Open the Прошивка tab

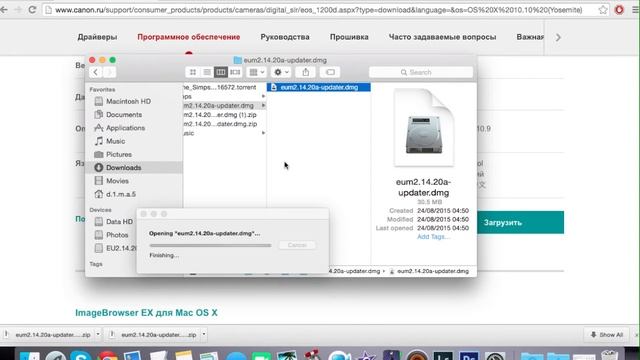click(349, 37)
